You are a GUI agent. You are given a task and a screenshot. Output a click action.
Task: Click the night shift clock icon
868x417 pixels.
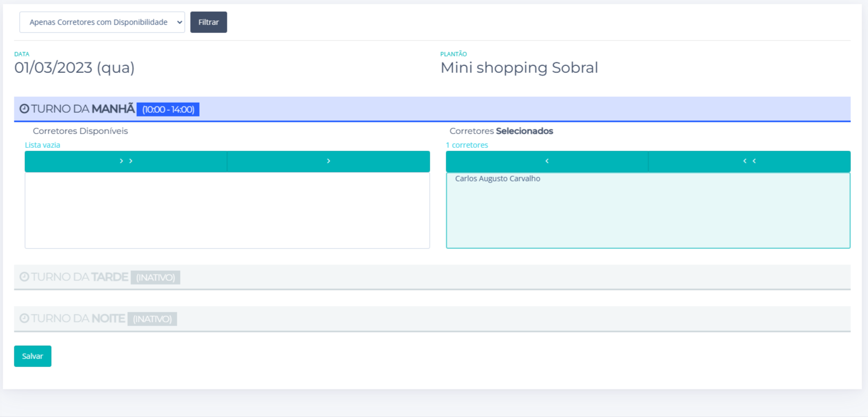24,319
